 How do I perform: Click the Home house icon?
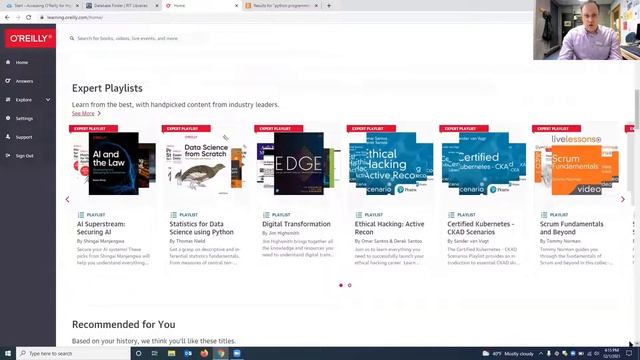click(x=8, y=62)
